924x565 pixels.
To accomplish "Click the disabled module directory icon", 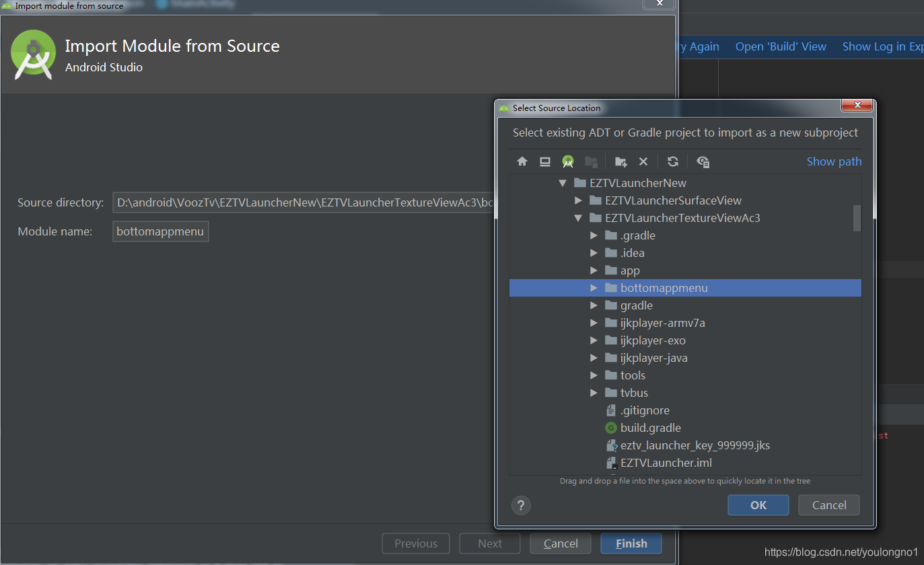I will 591,161.
